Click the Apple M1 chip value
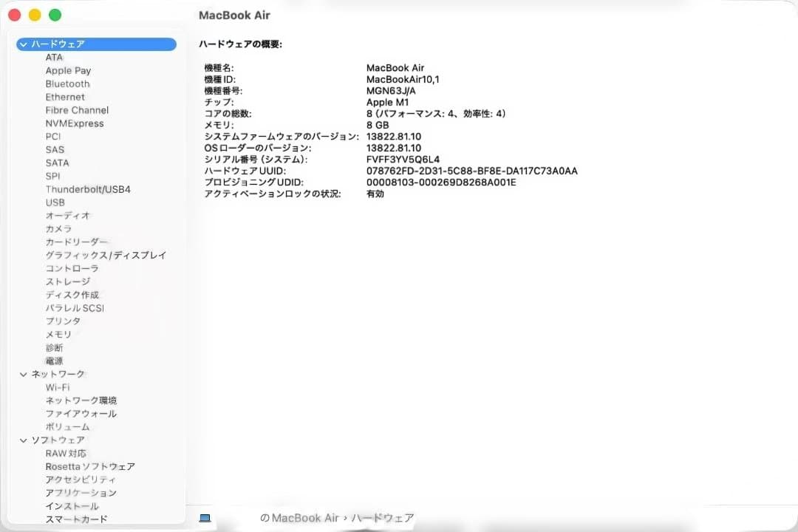The height and width of the screenshot is (532, 798). 387,102
